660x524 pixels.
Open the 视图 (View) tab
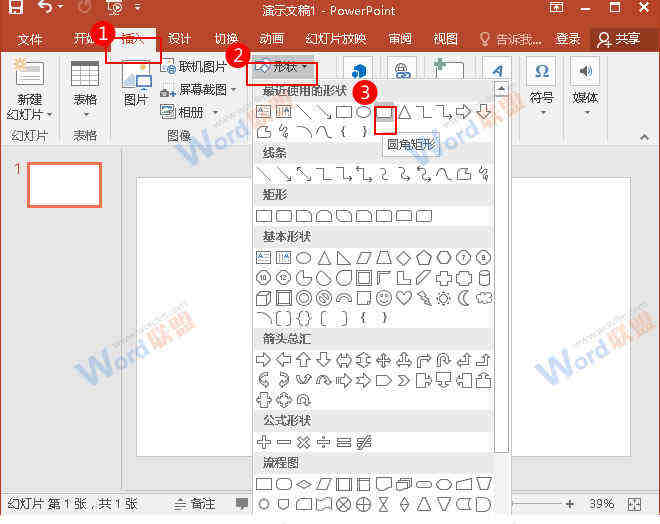pos(445,39)
